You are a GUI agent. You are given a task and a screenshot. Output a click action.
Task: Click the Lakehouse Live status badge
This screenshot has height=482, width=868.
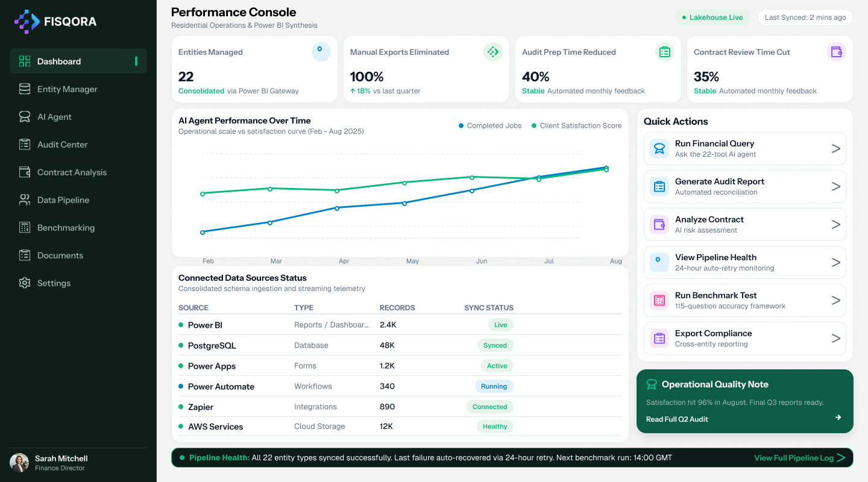(x=712, y=17)
